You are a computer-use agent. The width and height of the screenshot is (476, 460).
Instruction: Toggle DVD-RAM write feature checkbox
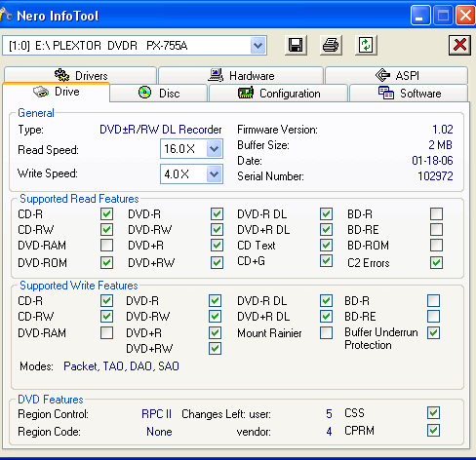[106, 333]
